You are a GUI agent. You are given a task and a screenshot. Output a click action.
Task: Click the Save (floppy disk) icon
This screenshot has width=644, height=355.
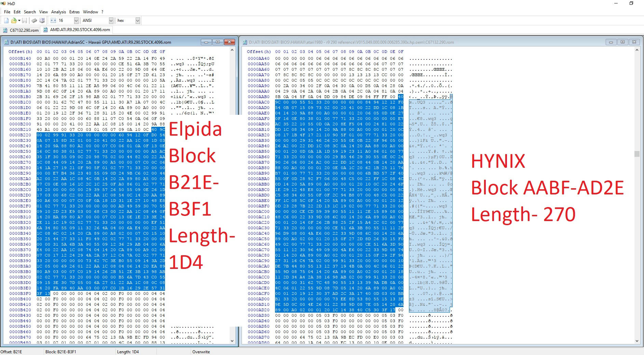tap(25, 21)
